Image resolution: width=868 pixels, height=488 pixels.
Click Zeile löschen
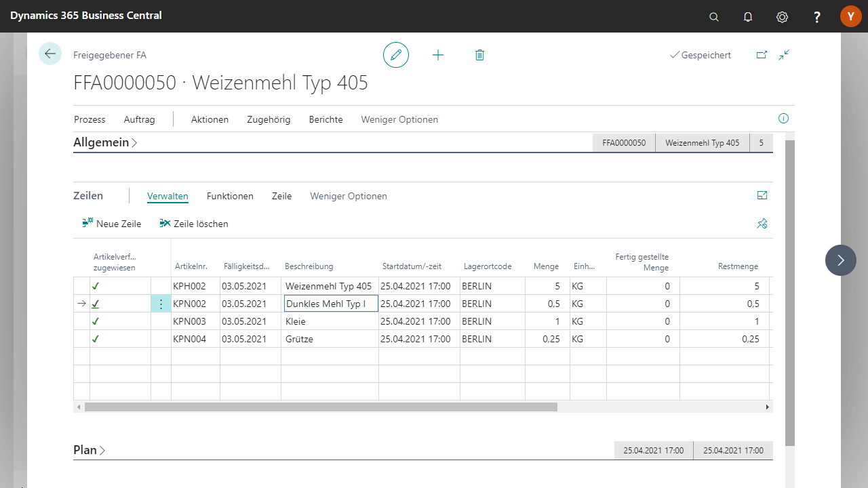click(194, 224)
